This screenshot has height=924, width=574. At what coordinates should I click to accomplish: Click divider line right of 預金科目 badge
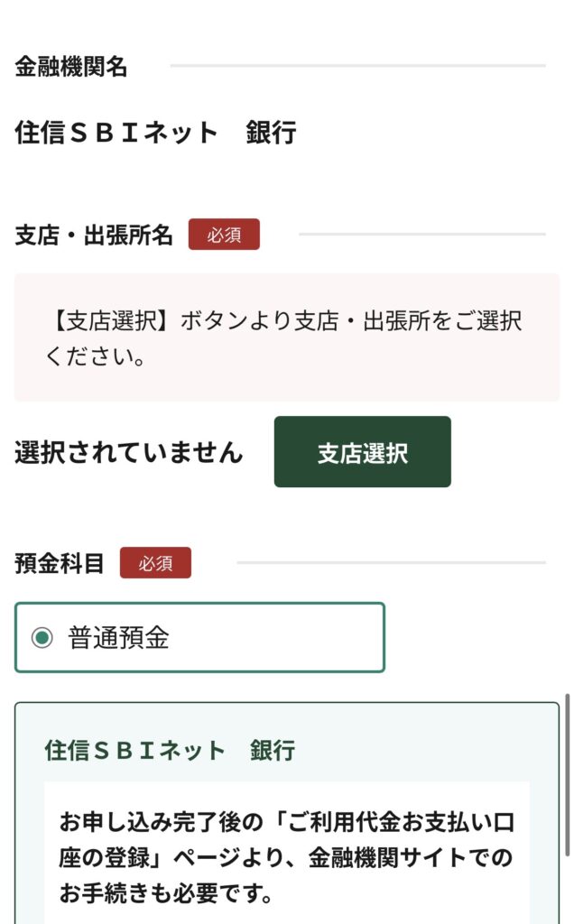click(x=391, y=563)
